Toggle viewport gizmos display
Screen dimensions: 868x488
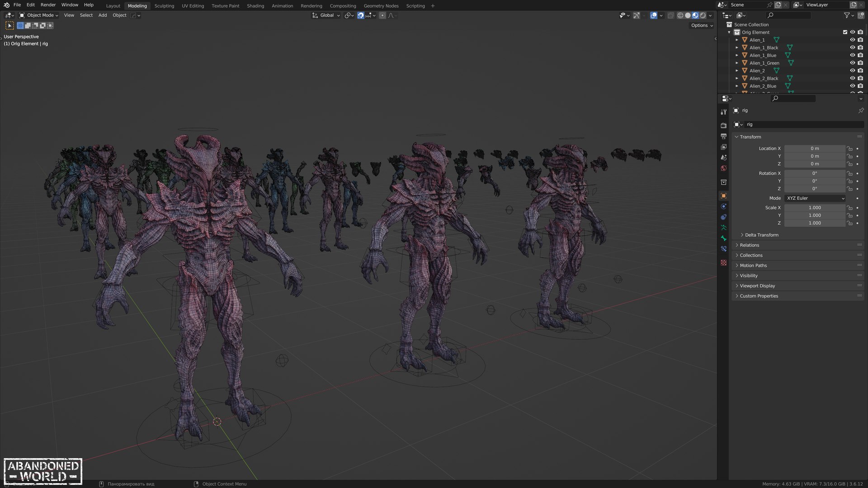pyautogui.click(x=637, y=15)
